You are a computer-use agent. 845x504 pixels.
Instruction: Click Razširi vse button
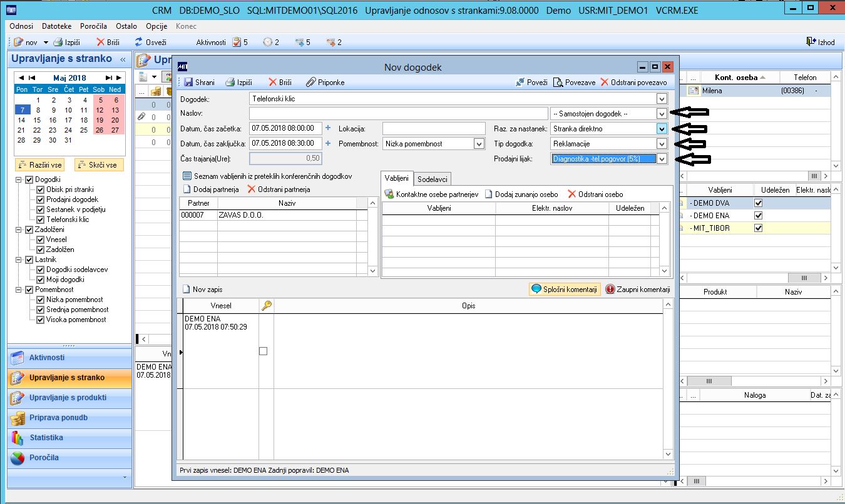coord(40,165)
